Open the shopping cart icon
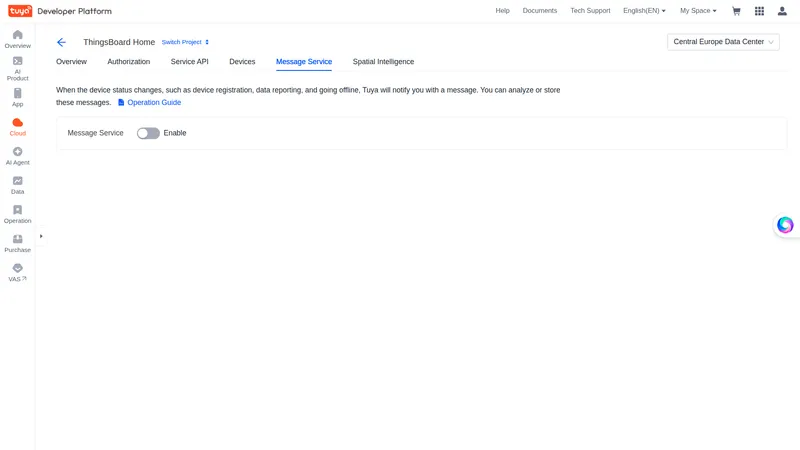Image resolution: width=800 pixels, height=450 pixels. click(x=736, y=11)
